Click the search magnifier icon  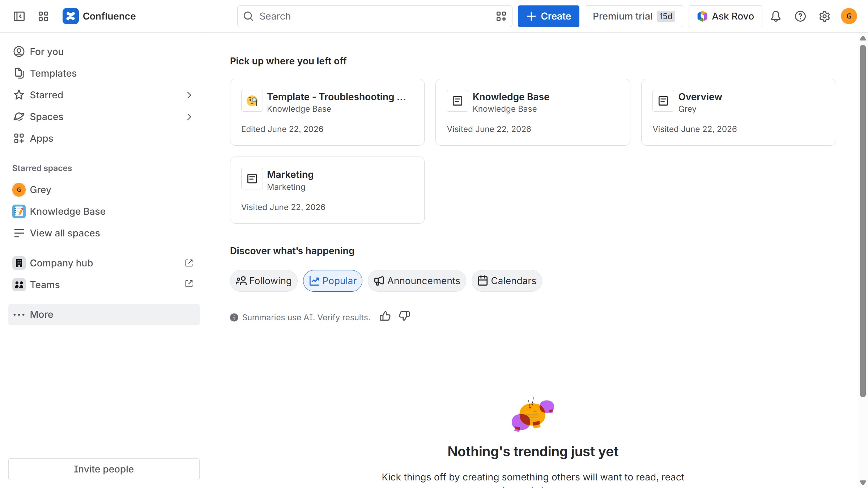[248, 16]
